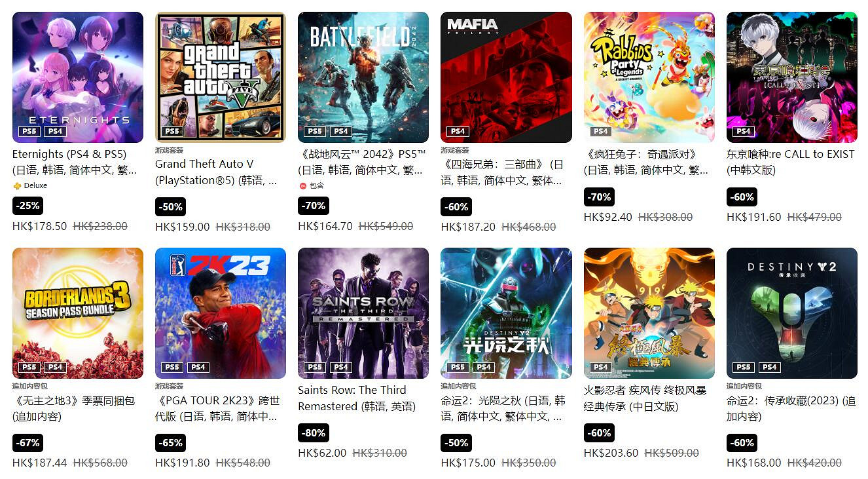The height and width of the screenshot is (479, 868).
Task: Click the -80% discount badge on Saints Row
Action: point(314,433)
